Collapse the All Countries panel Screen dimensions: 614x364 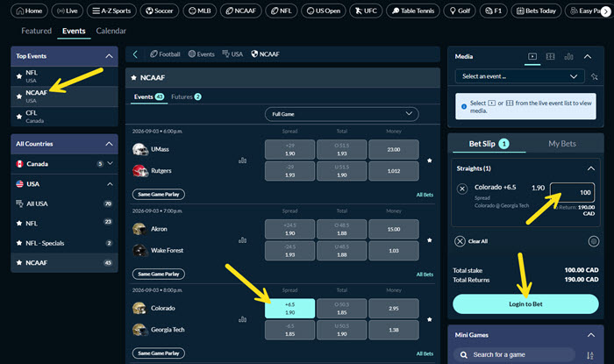110,144
